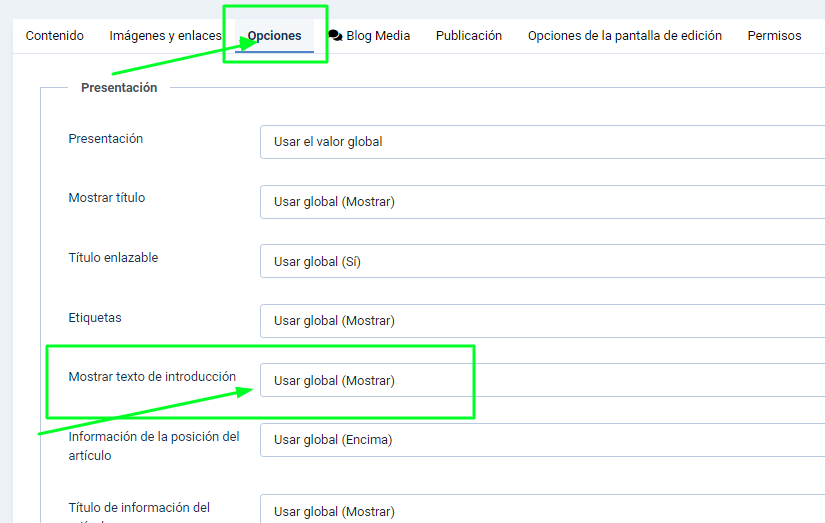Screen dimensions: 825x523
Task: Open the Título de información del artículo dropdown
Action: 542,510
